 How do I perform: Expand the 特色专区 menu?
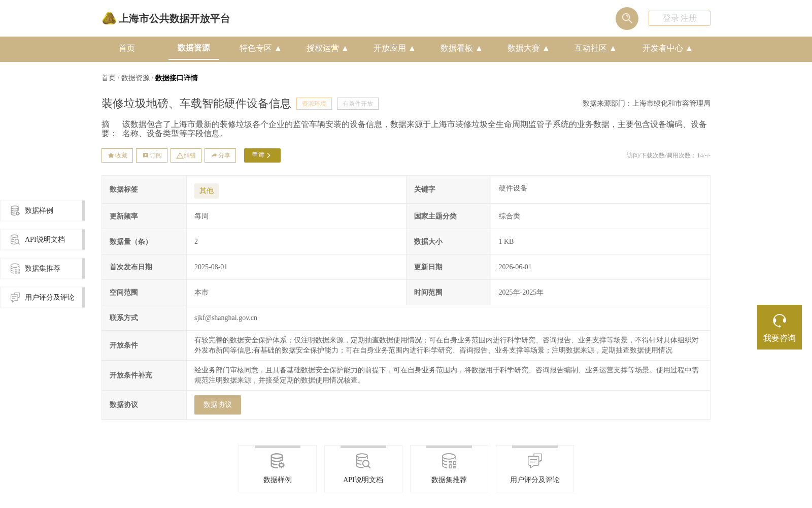[x=260, y=48]
